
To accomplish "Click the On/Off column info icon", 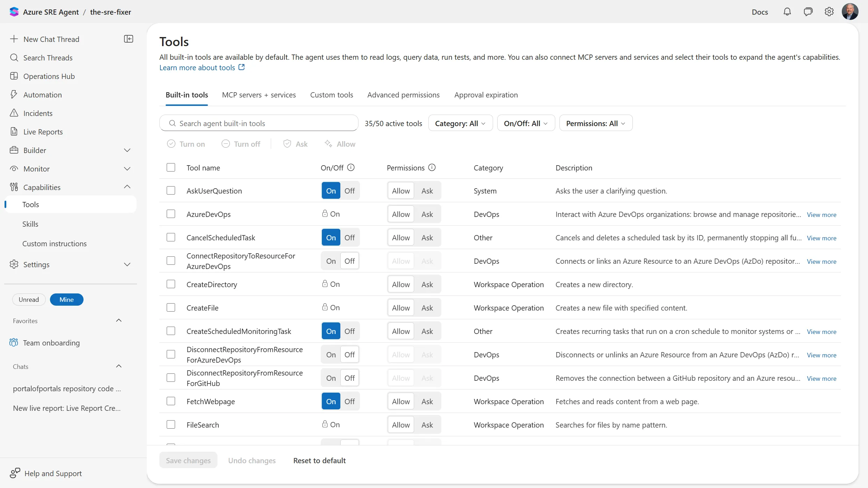I will click(351, 167).
